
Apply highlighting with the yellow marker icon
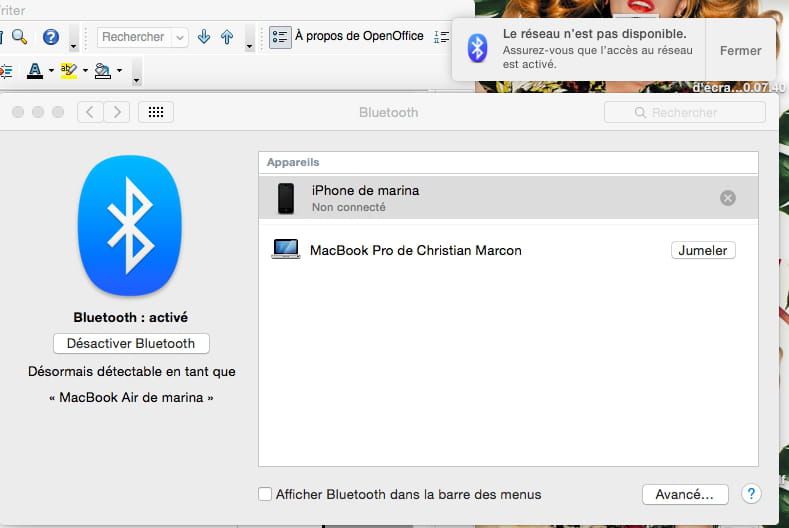click(x=68, y=70)
